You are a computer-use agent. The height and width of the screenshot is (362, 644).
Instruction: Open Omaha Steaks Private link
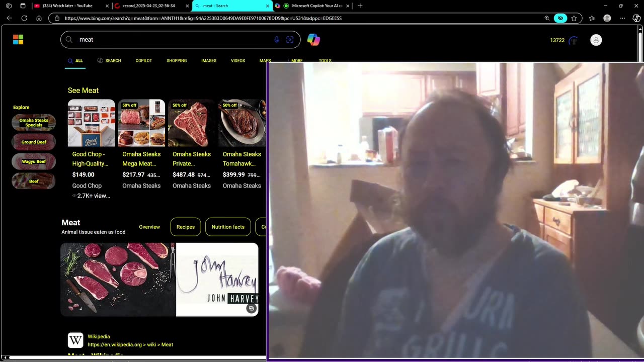[x=192, y=159]
